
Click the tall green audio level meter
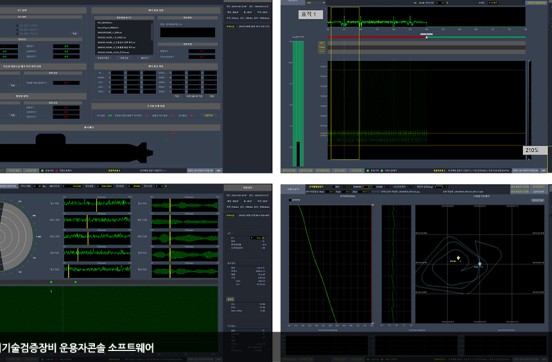(x=298, y=104)
